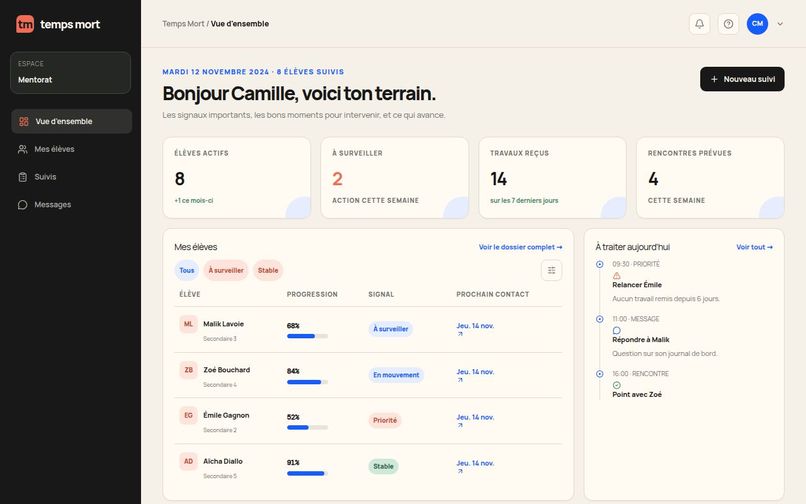Viewport: 806px width, 504px height.
Task: Open the Point avec Zoé task
Action: pyautogui.click(x=637, y=394)
